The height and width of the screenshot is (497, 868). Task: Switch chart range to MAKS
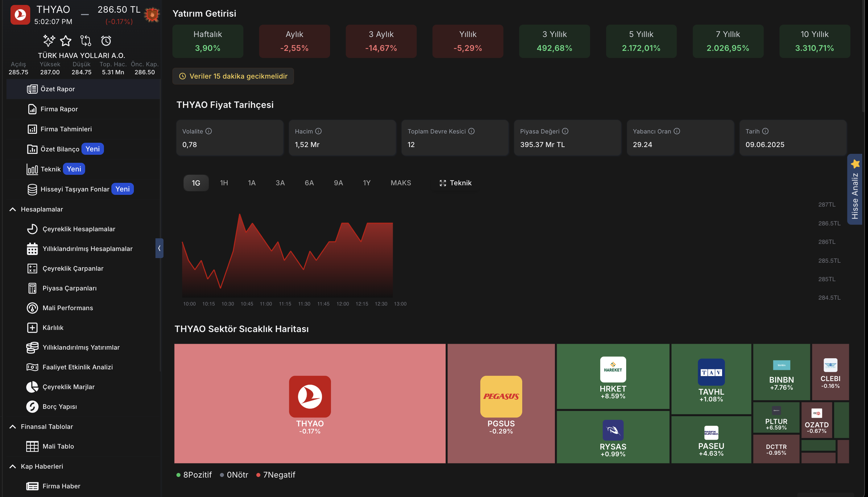pyautogui.click(x=401, y=183)
